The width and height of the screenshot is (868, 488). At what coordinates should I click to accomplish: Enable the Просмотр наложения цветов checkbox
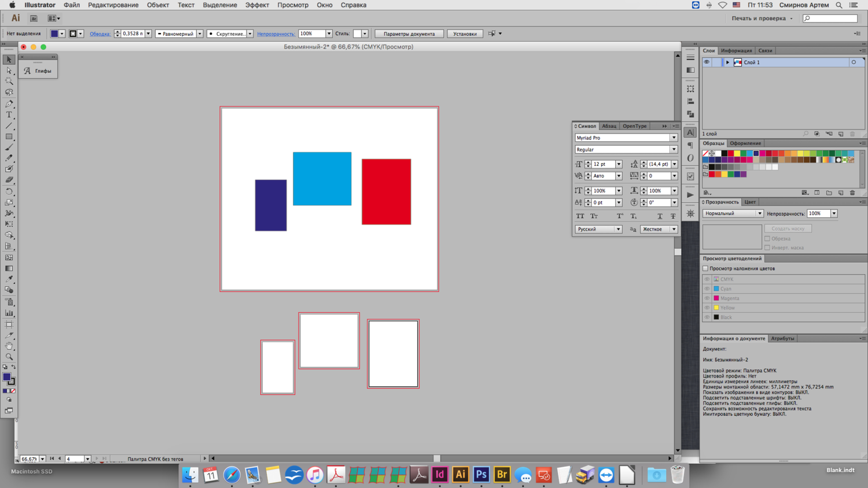(705, 268)
